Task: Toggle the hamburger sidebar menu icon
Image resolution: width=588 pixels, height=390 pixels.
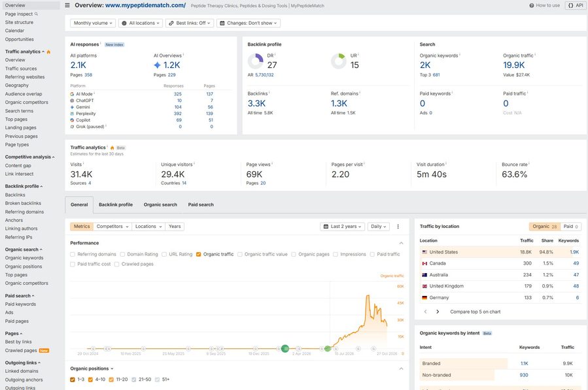Action: [x=67, y=5]
